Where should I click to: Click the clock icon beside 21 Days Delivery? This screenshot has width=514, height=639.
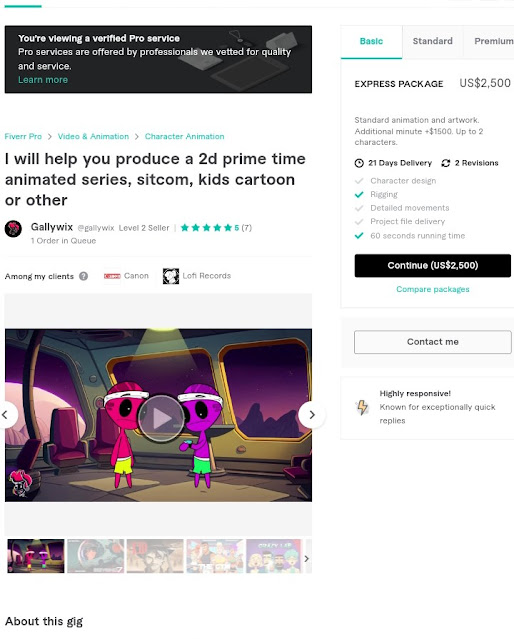[359, 163]
